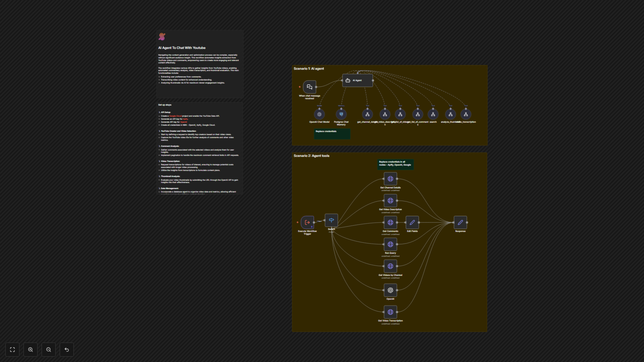The height and width of the screenshot is (362, 644).
Task: Open the Switch node
Action: [331, 220]
